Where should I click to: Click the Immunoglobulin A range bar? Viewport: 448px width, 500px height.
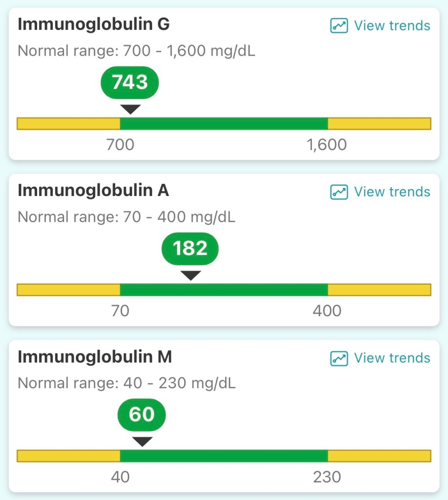224,289
